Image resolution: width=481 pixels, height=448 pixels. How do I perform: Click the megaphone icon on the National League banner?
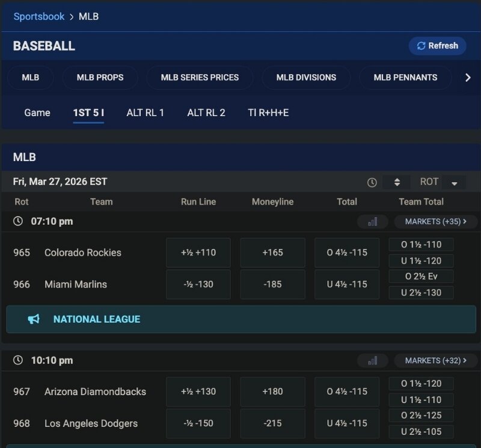[34, 319]
